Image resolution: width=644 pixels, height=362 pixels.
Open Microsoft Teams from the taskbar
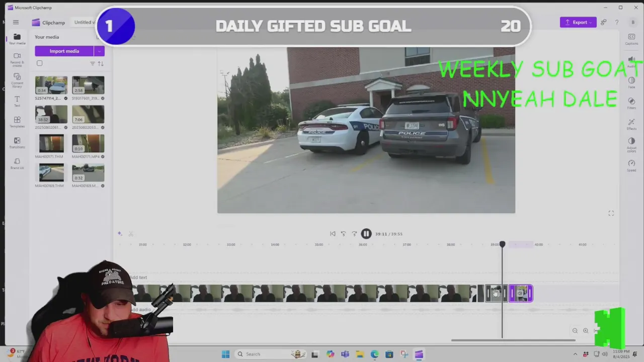click(345, 354)
